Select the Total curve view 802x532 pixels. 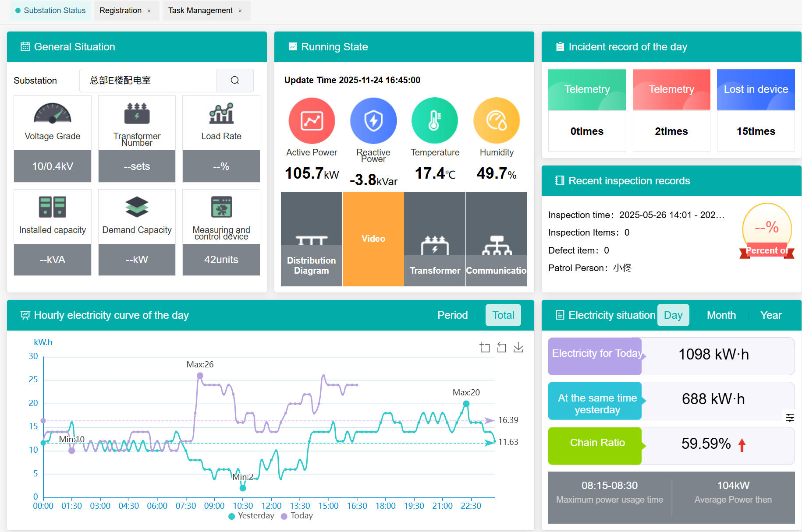(x=503, y=315)
